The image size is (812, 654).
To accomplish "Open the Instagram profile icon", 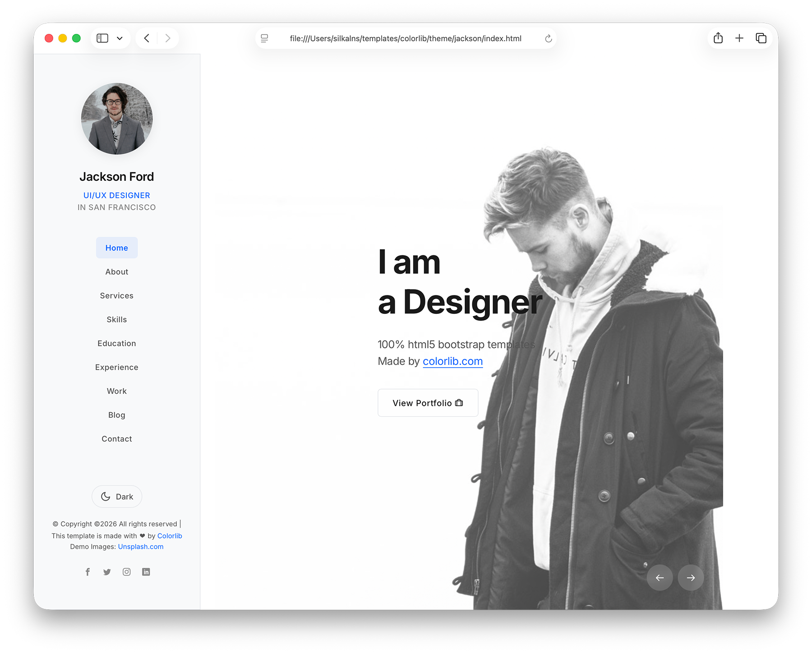I will click(x=126, y=571).
